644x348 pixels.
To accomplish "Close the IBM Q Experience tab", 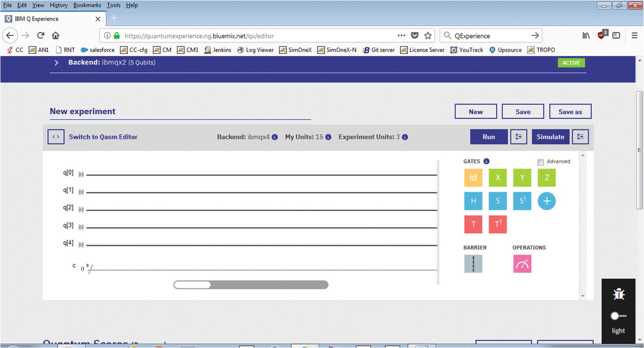I will [98, 19].
